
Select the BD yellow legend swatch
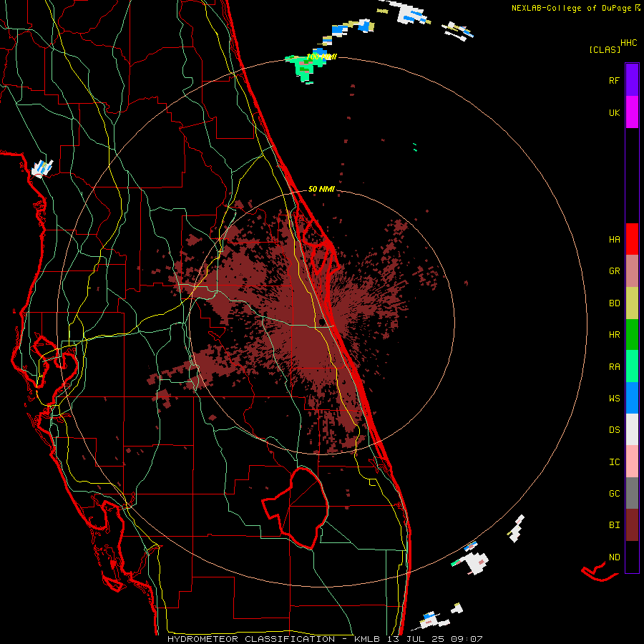click(632, 303)
